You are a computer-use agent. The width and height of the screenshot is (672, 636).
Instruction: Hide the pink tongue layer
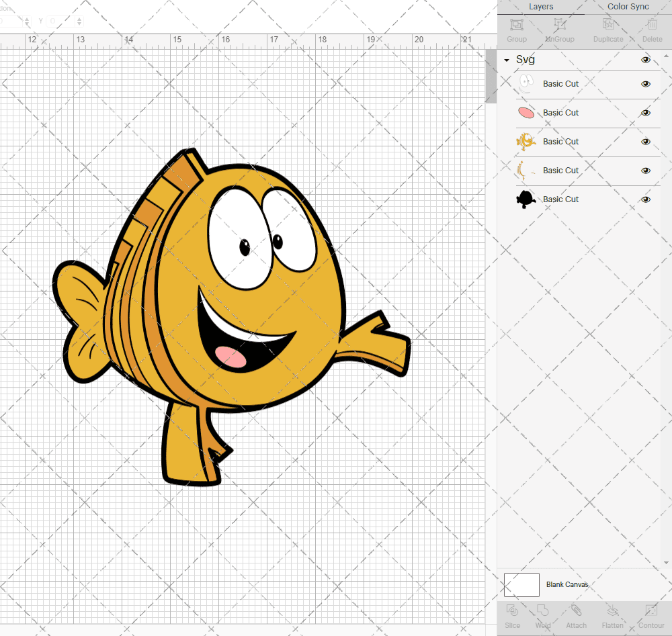tap(645, 113)
